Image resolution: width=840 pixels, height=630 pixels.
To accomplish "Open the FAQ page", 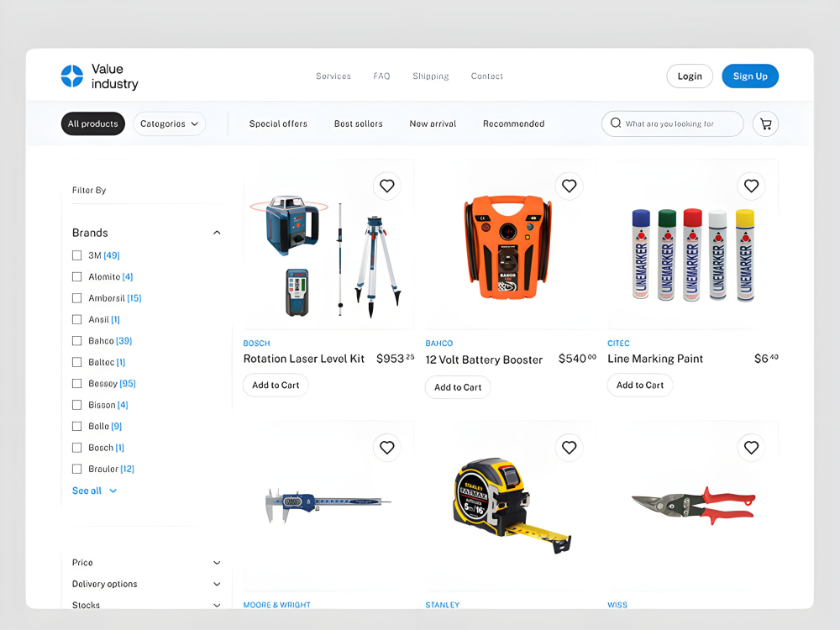I will tap(381, 76).
